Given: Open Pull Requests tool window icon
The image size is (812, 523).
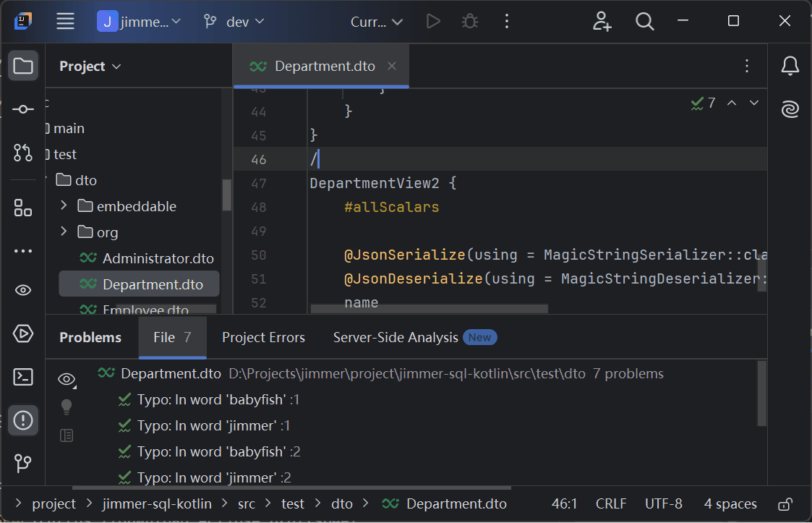Looking at the screenshot, I should (23, 153).
